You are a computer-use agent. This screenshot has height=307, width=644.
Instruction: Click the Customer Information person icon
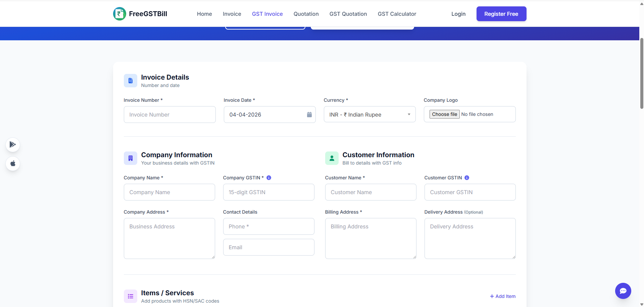point(332,158)
